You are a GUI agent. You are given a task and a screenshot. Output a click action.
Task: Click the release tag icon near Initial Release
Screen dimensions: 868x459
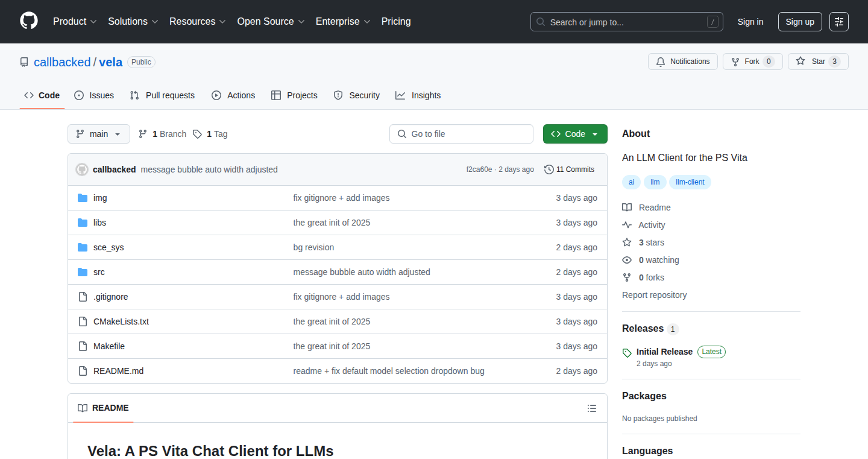pos(627,353)
